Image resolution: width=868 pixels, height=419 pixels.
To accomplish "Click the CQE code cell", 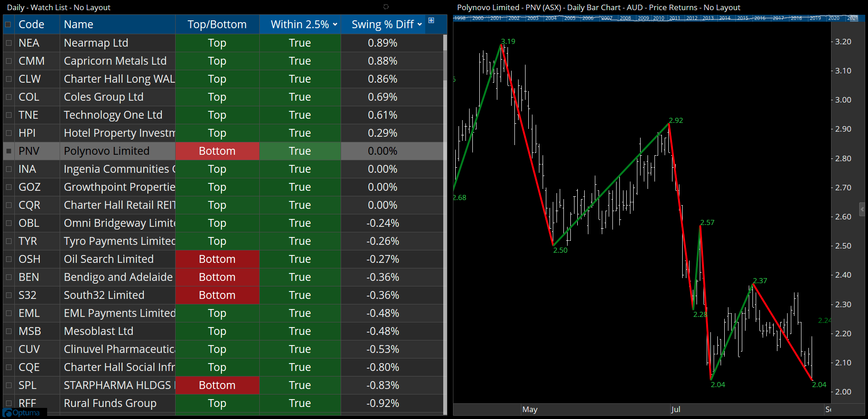I will 37,367.
